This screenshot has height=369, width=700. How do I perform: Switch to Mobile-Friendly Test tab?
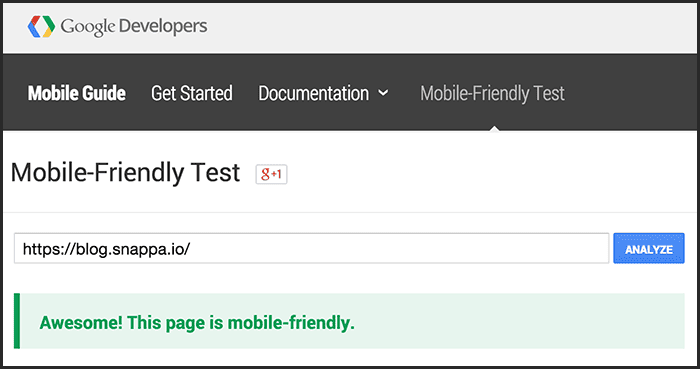point(492,93)
